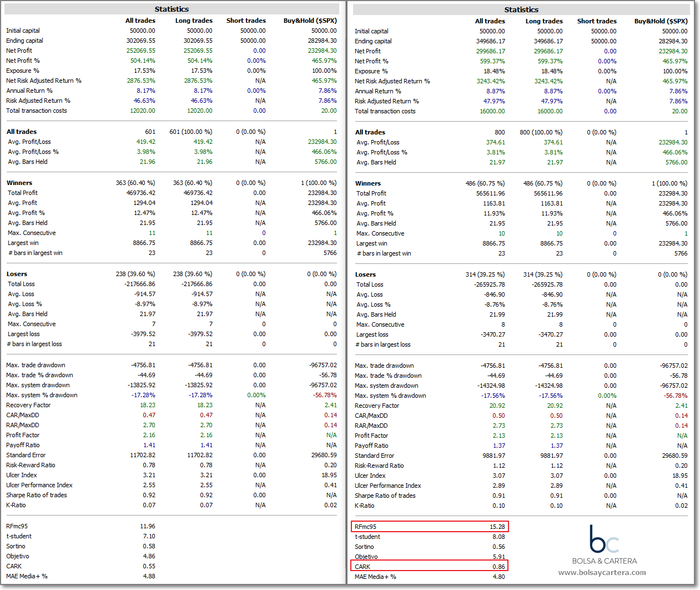Click the Total transaction costs 12020.00 under All trades
Screen dimensions: 700x590
(x=143, y=111)
